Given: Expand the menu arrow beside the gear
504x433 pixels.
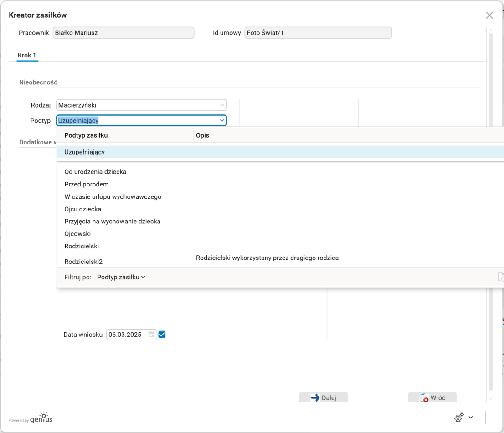Looking at the screenshot, I should click(471, 418).
